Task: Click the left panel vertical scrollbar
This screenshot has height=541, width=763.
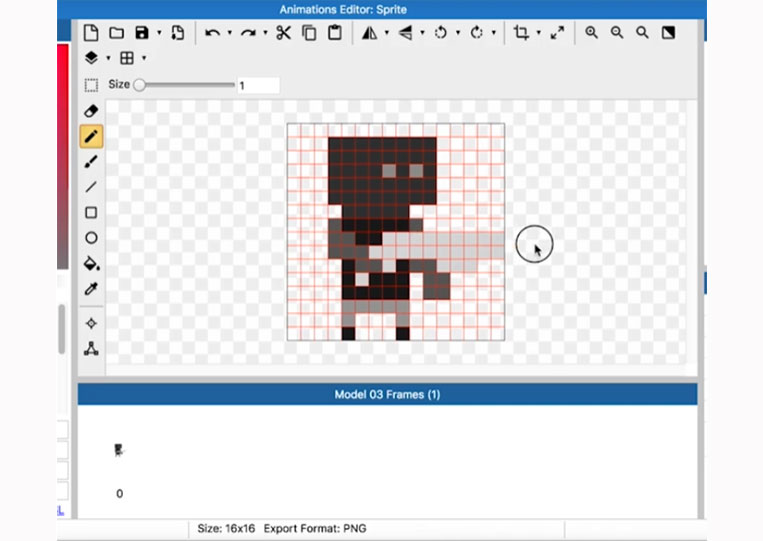Action: 61,329
